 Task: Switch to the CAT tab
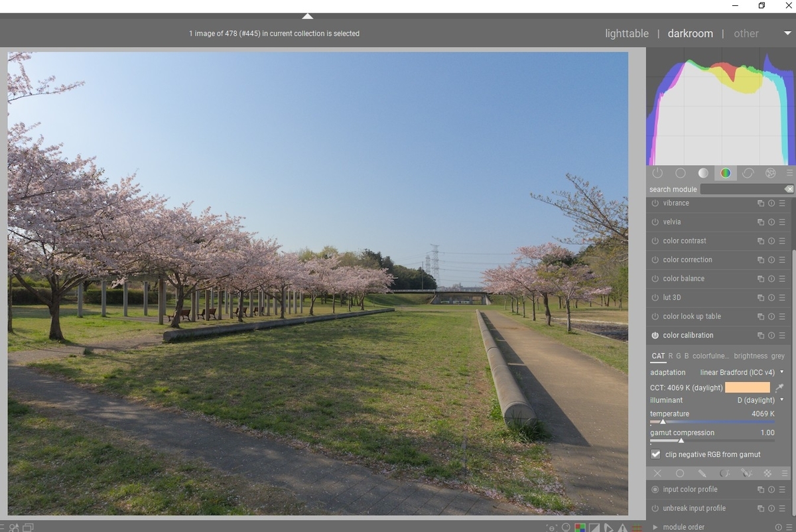pos(658,356)
